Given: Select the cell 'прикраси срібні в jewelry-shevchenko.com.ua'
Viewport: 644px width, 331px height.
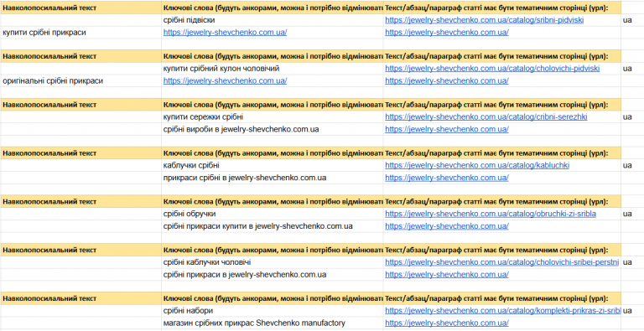Looking at the screenshot, I should pos(273,178).
